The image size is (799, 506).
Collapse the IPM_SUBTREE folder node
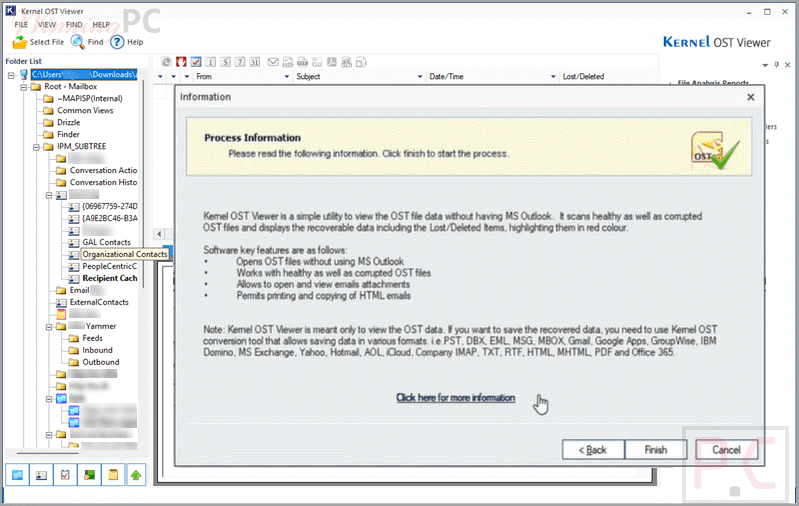[x=36, y=147]
